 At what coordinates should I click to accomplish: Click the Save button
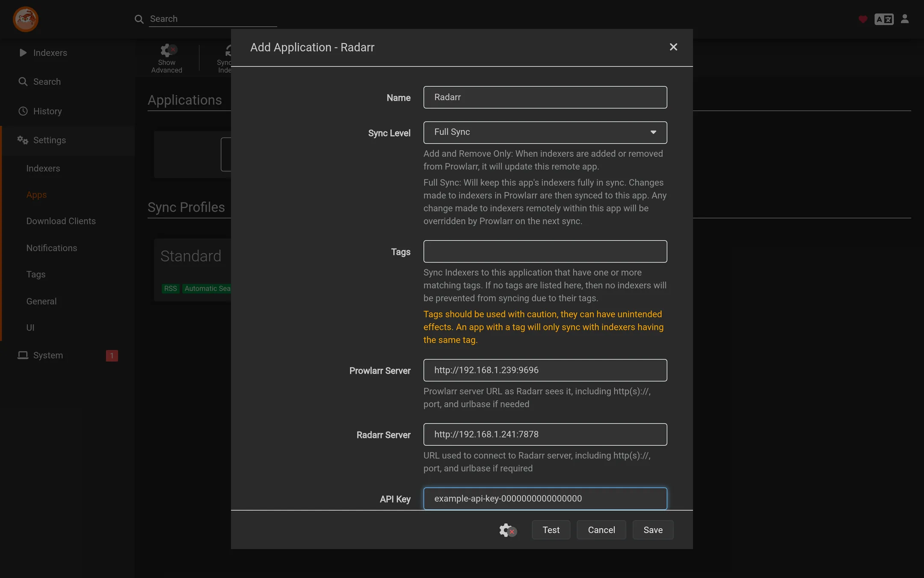click(x=653, y=530)
